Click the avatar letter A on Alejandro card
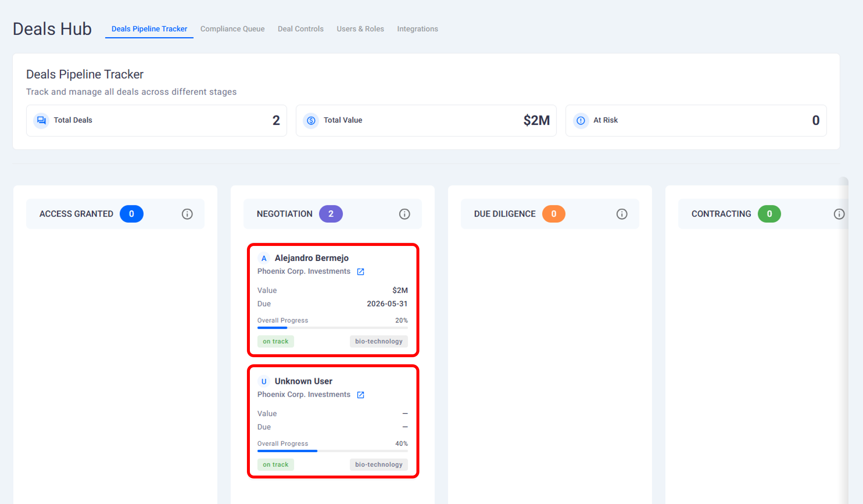Image resolution: width=863 pixels, height=504 pixels. click(x=264, y=258)
